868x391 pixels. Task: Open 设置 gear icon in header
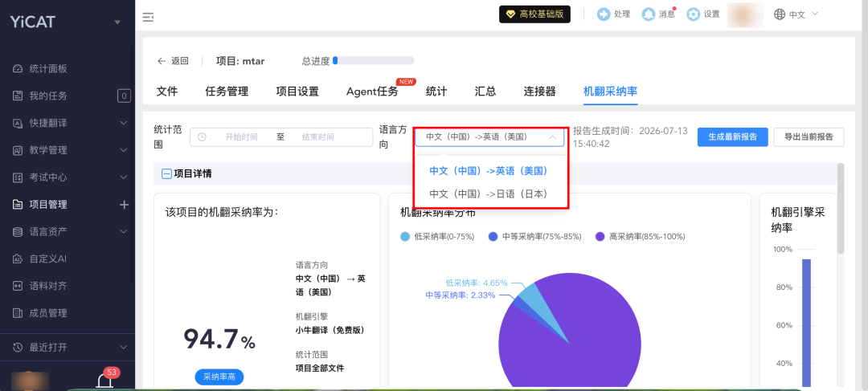tap(693, 14)
